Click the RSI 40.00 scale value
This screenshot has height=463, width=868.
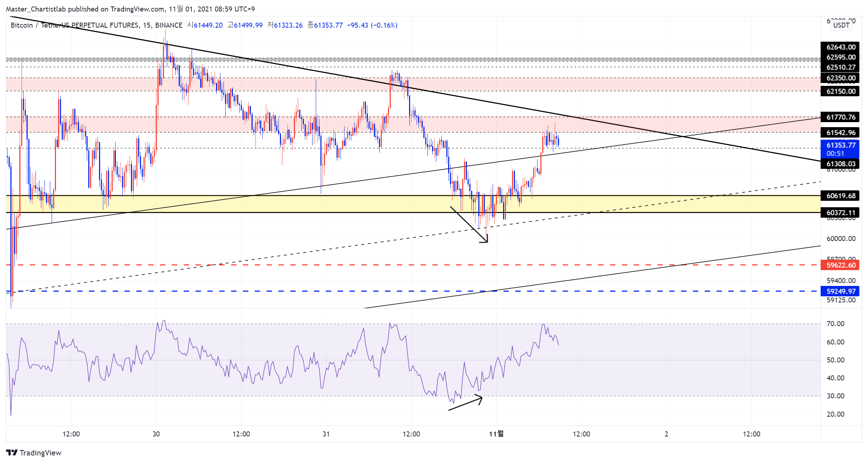(835, 378)
